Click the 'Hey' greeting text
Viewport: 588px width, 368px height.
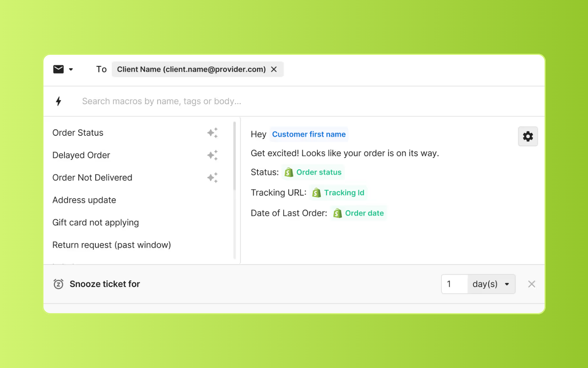click(258, 134)
